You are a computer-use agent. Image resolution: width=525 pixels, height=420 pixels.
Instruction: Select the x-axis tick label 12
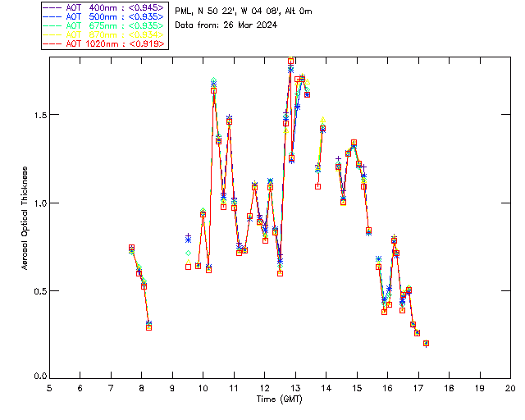coord(264,388)
